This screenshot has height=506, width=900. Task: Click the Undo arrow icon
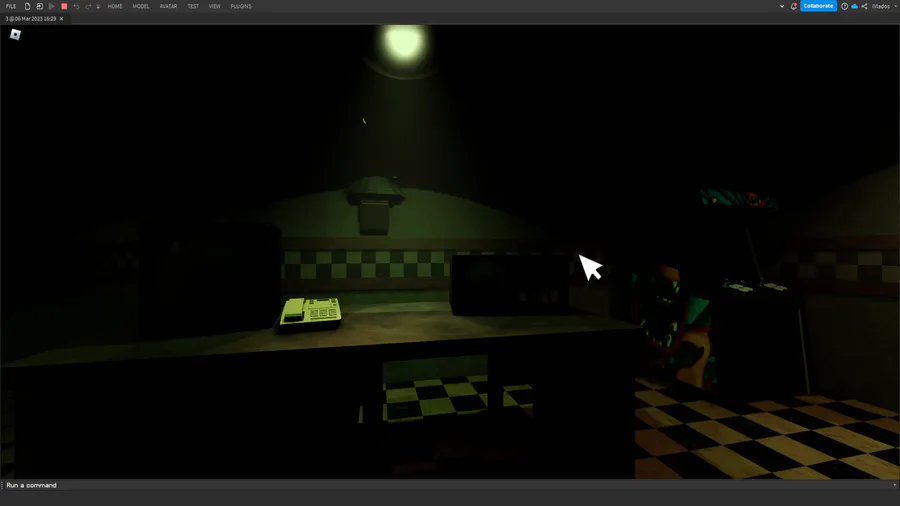point(76,6)
